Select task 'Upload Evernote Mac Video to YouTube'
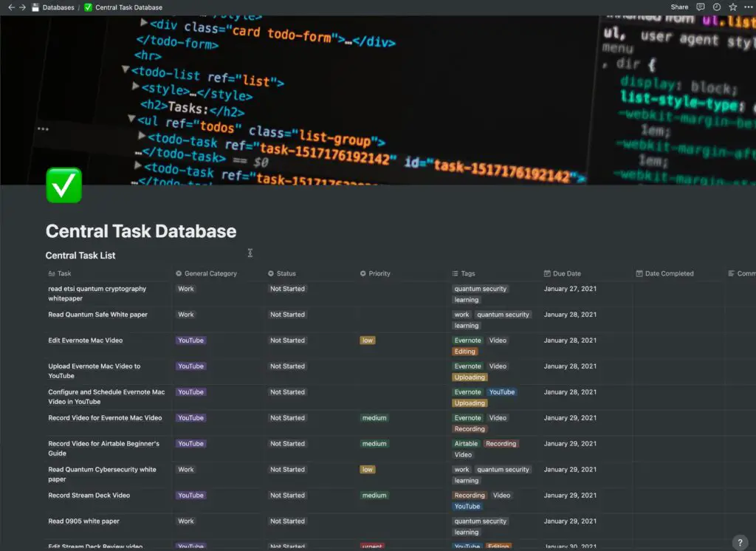 coord(94,371)
